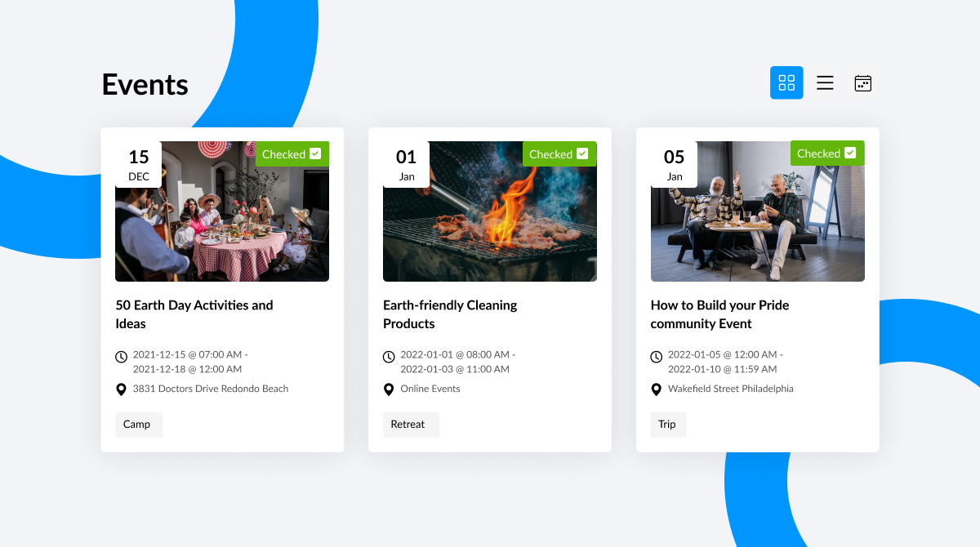
Task: Open Earth-friendly Cleaning Products event title
Action: coord(450,314)
